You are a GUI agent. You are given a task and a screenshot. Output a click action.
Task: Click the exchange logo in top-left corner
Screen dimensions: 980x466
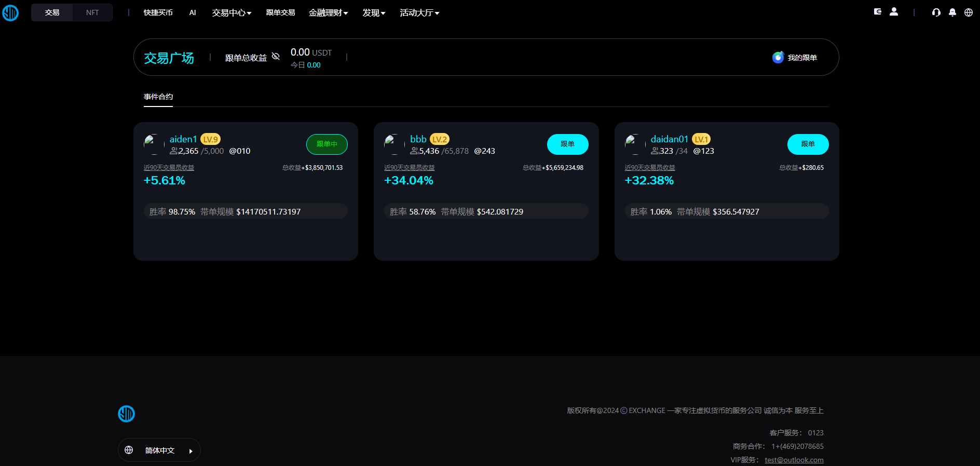(x=10, y=12)
